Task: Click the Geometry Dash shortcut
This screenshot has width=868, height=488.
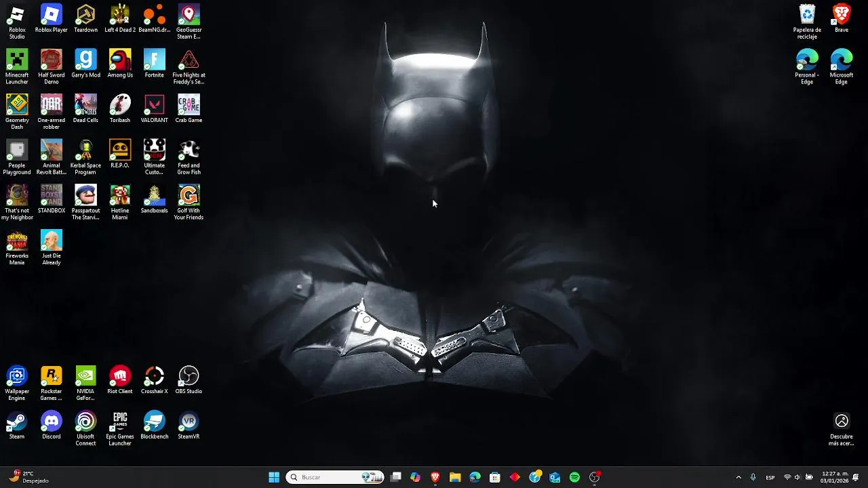Action: (x=17, y=113)
